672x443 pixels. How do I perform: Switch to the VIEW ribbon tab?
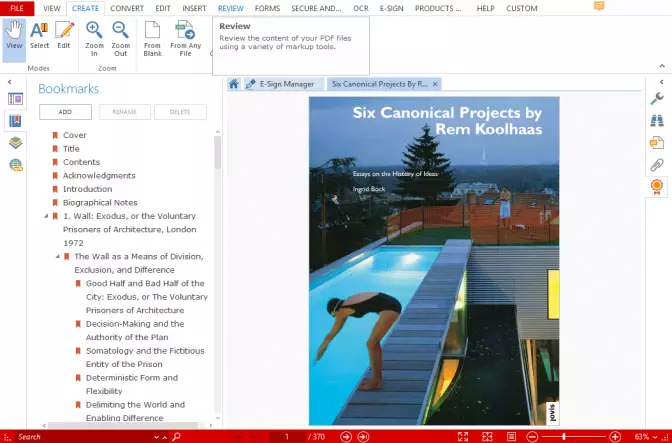click(x=52, y=8)
